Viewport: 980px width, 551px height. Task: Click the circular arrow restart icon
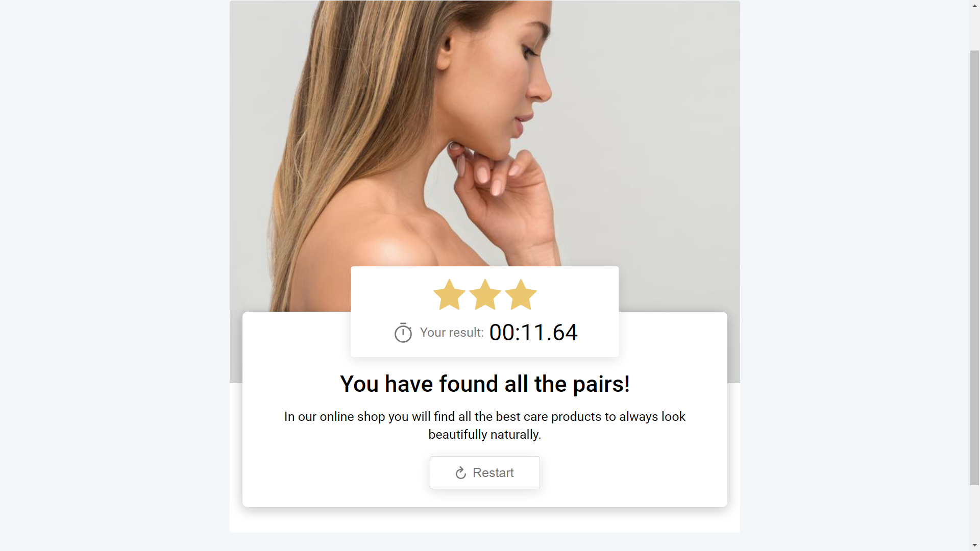[x=461, y=473]
